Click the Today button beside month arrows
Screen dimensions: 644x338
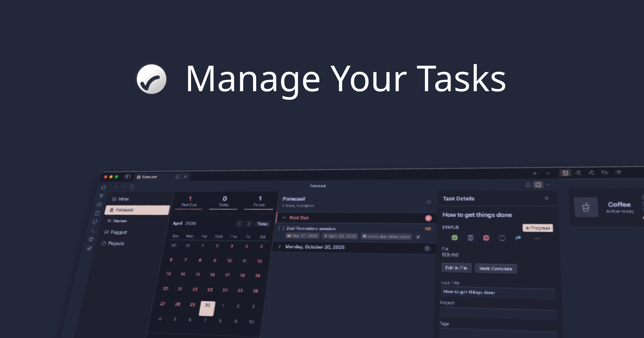(262, 224)
